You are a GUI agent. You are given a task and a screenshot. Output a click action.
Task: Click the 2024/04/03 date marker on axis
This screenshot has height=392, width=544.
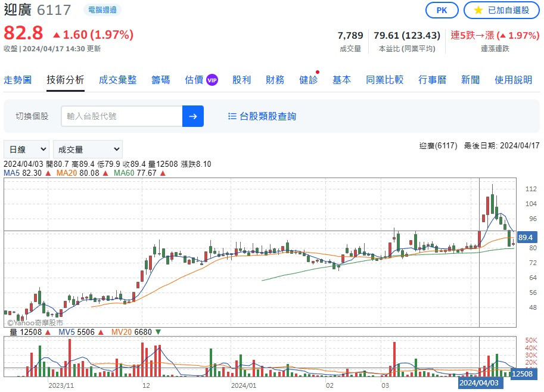[479, 383]
